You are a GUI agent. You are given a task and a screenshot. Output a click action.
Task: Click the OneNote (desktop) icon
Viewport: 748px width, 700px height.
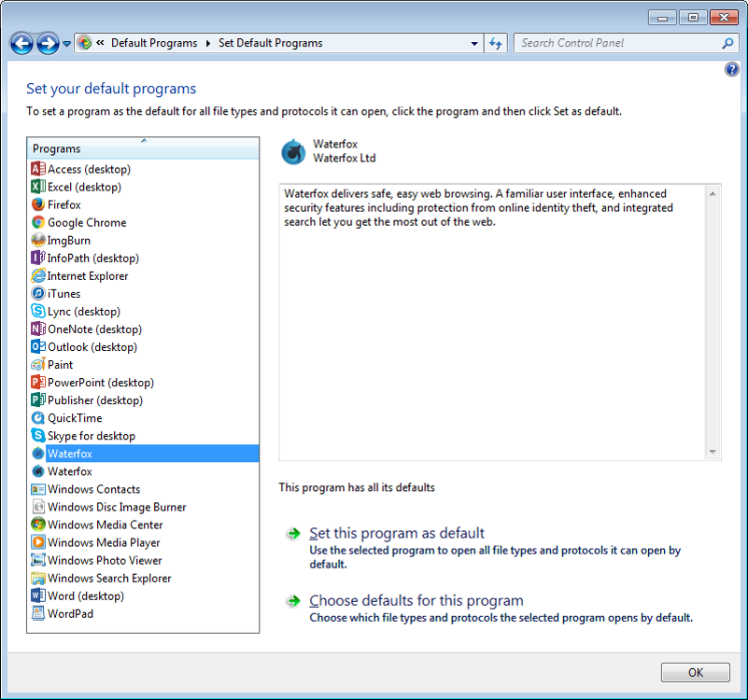[x=38, y=329]
